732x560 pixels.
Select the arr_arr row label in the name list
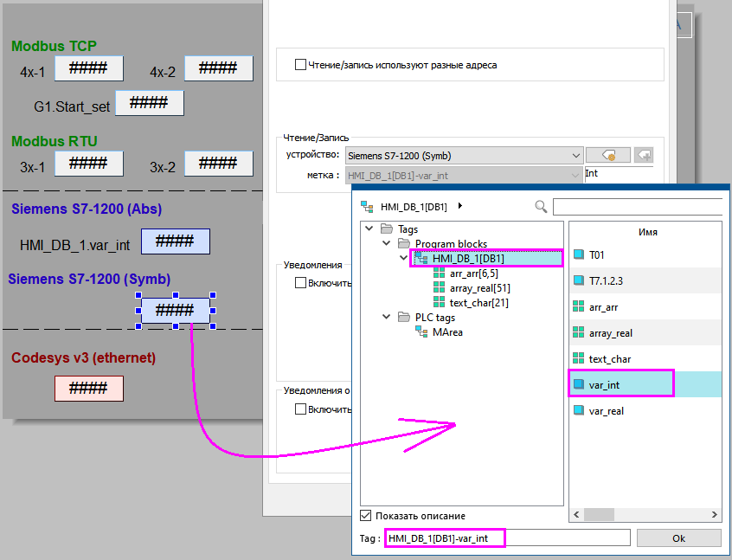point(603,307)
